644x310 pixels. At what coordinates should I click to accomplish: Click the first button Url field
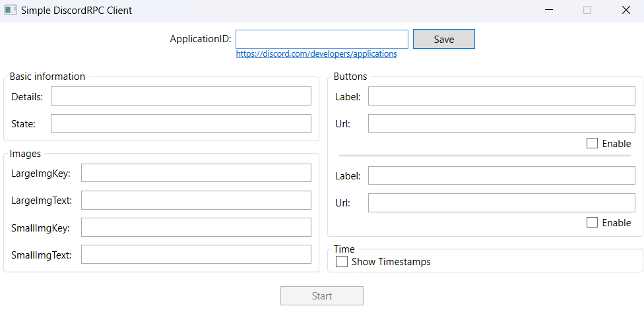coord(502,123)
